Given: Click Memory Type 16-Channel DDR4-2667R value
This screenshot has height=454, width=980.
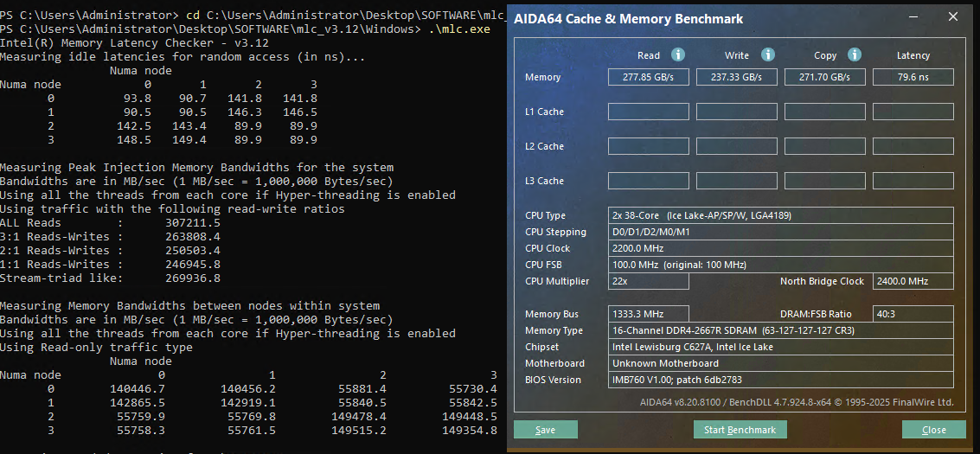Looking at the screenshot, I should (x=781, y=330).
